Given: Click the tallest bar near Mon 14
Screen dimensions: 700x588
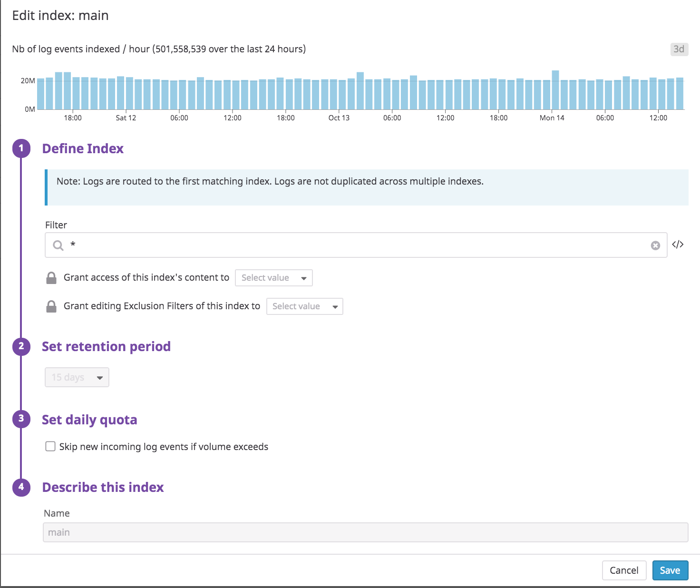Looking at the screenshot, I should click(x=555, y=90).
